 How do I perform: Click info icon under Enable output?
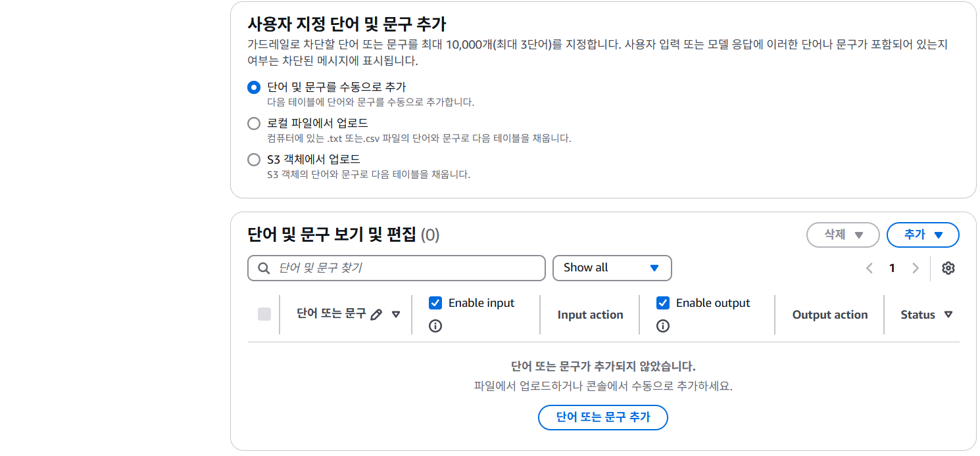[663, 326]
